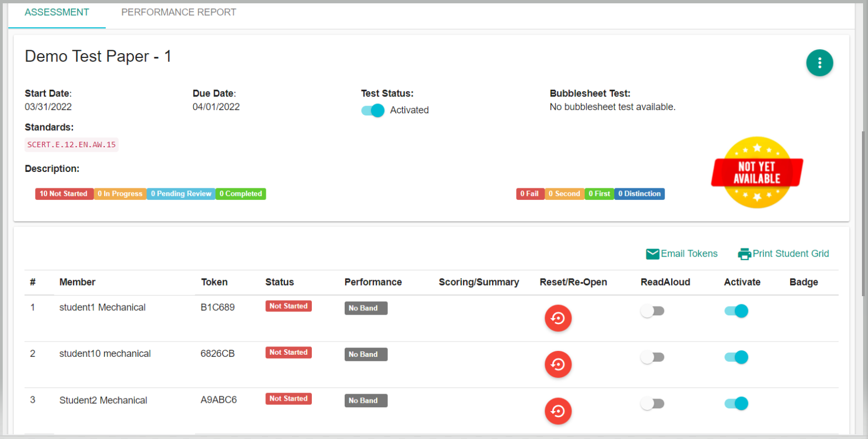Click the Email Tokens envelope icon

652,254
